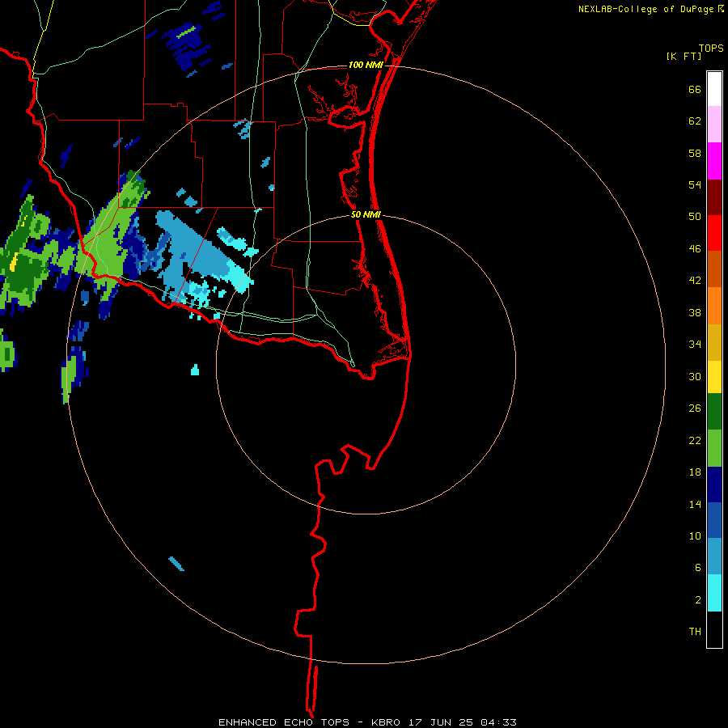Pick the light green legend swatch
The image size is (728, 728).
click(714, 448)
